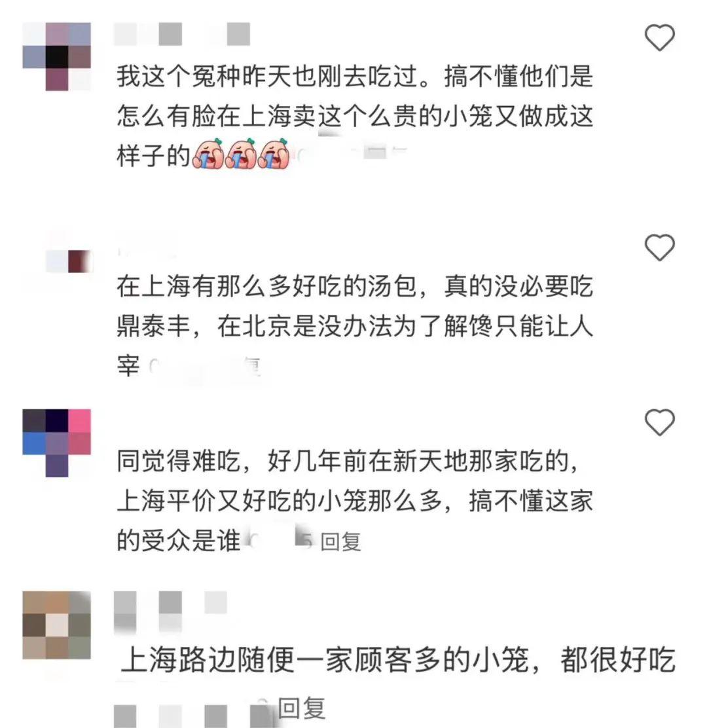Like the comment about 新天地那家

coord(660,422)
